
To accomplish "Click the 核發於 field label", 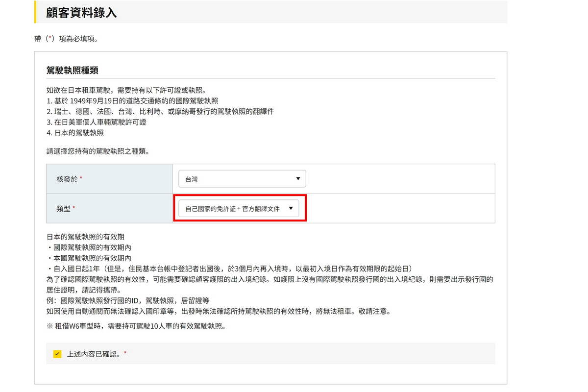I will pos(67,179).
